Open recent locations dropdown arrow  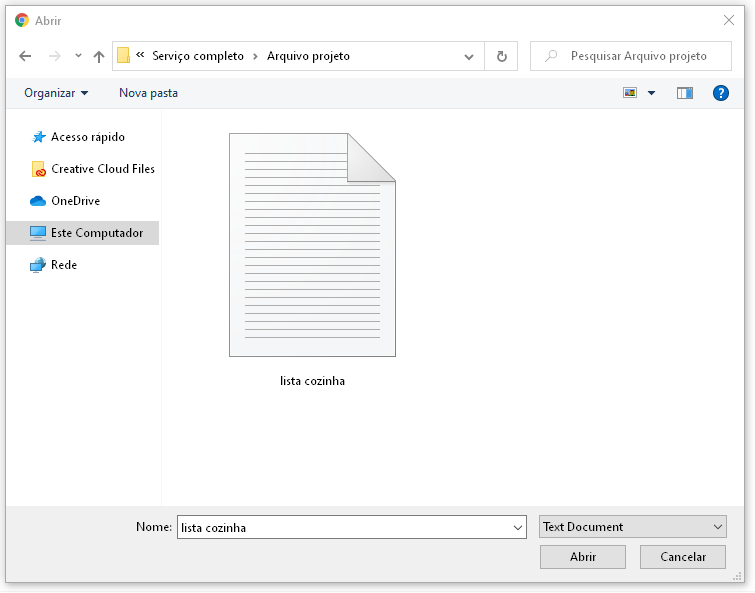point(78,57)
